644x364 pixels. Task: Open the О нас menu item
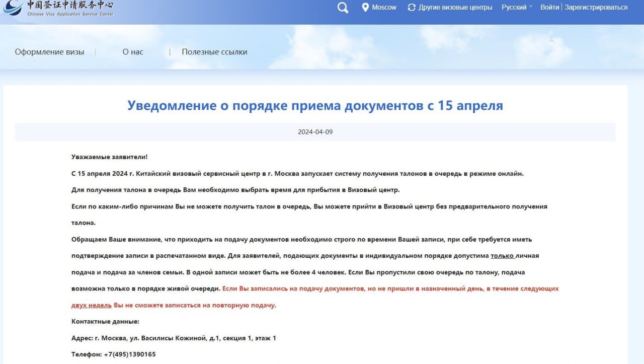[133, 52]
